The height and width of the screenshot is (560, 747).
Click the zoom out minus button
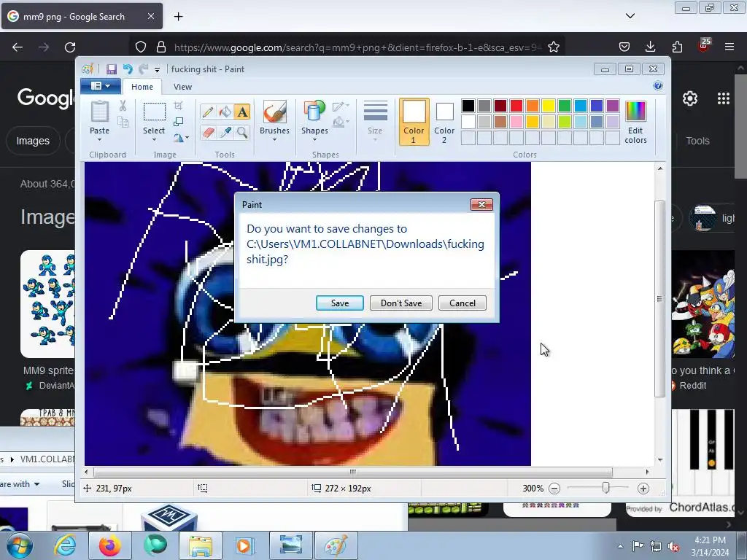[x=554, y=488]
